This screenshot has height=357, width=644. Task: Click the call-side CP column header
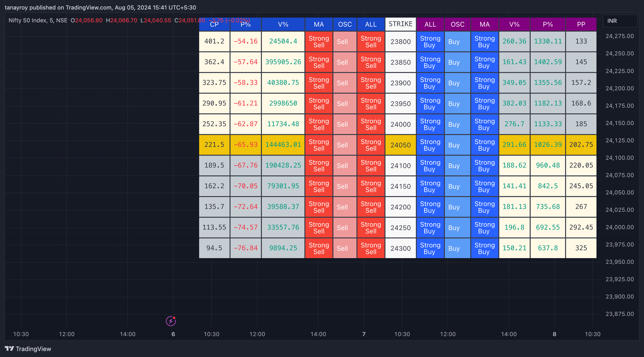214,24
